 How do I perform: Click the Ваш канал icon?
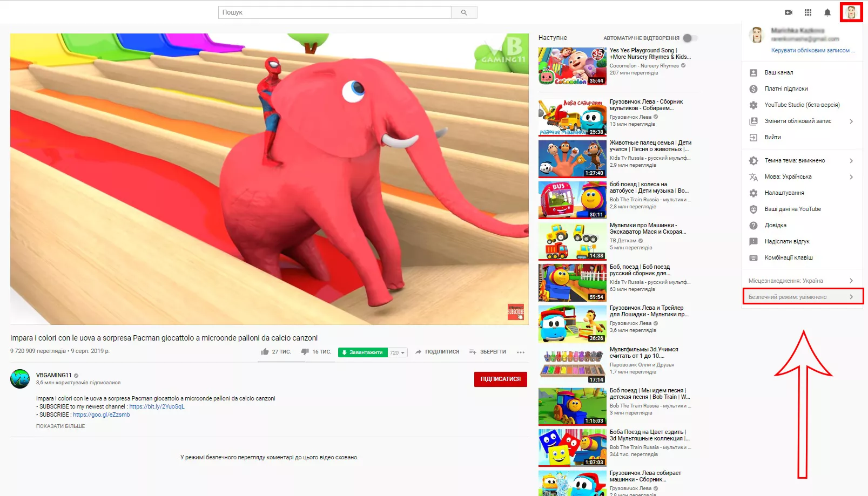(x=753, y=72)
